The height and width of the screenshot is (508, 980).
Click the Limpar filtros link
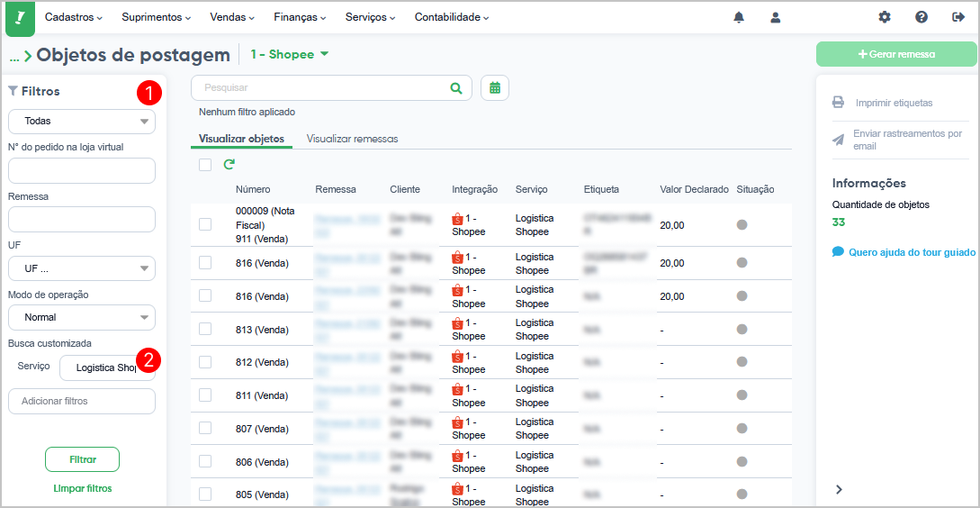83,488
